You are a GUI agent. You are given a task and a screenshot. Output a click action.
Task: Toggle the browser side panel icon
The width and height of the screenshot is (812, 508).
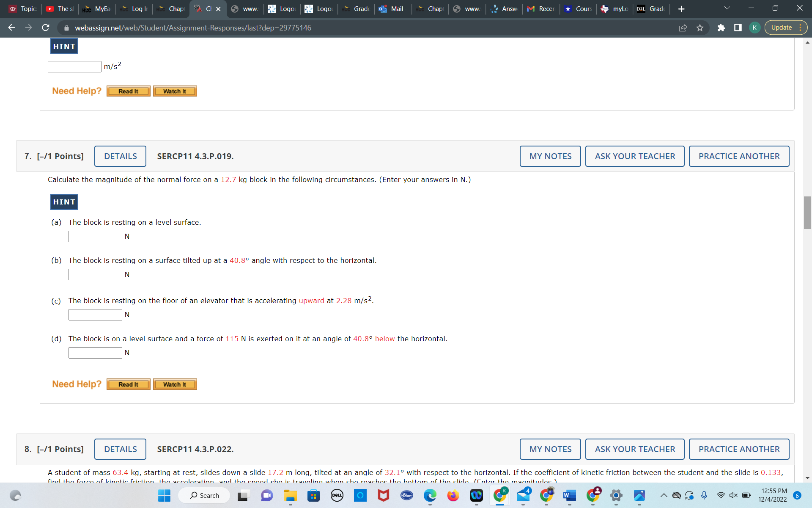[x=738, y=28]
